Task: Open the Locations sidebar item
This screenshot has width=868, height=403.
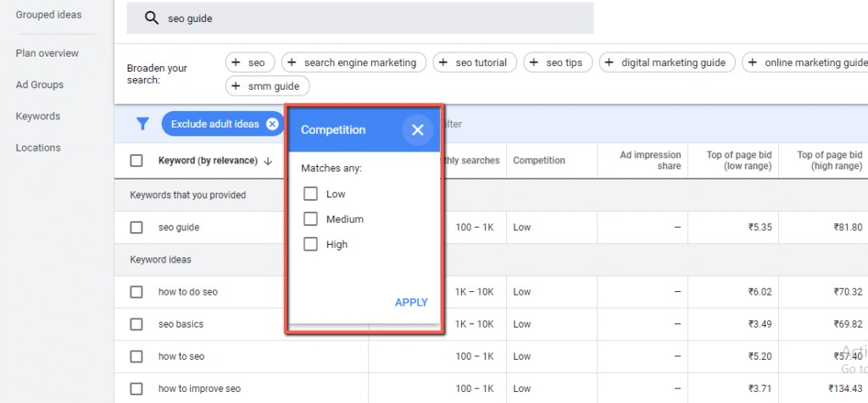Action: 38,147
